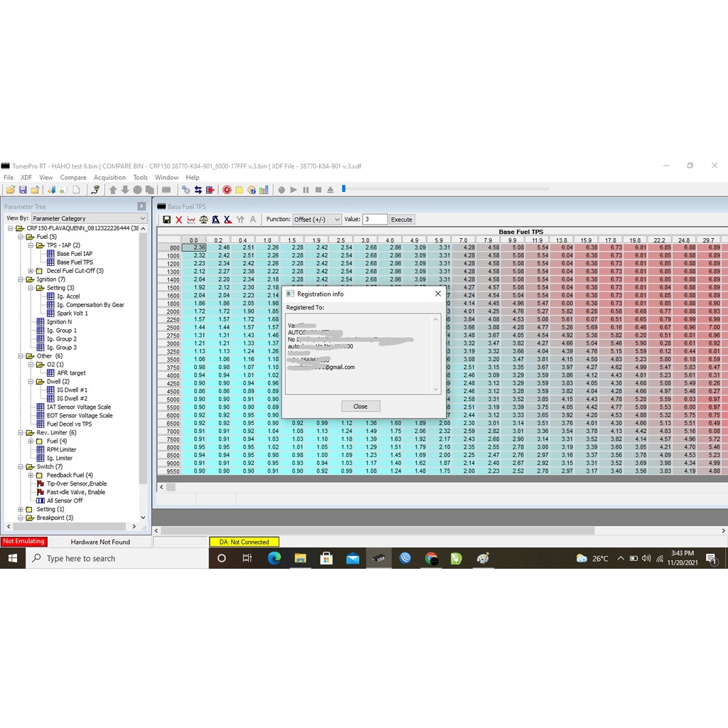The image size is (728, 728).
Task: Open the table graph view icon
Action: 191,220
